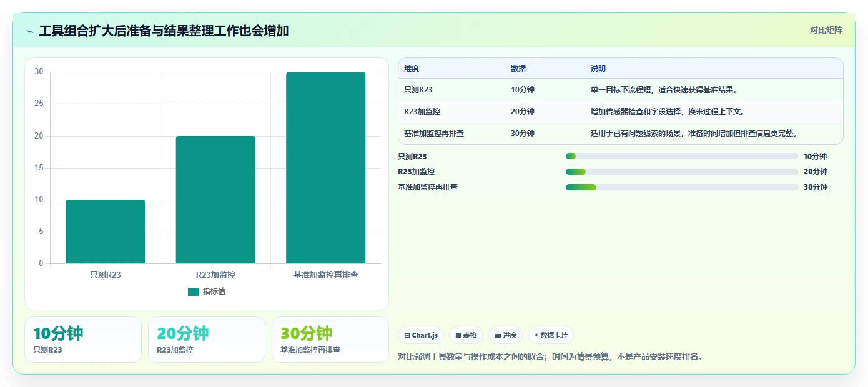Click description starting 适用于已有问题线索

tap(694, 133)
